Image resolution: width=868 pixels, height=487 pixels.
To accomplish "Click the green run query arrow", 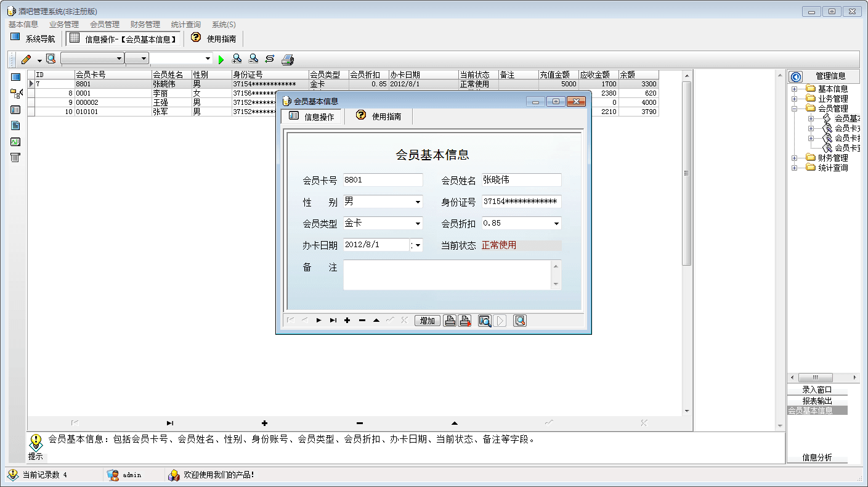I will (222, 59).
